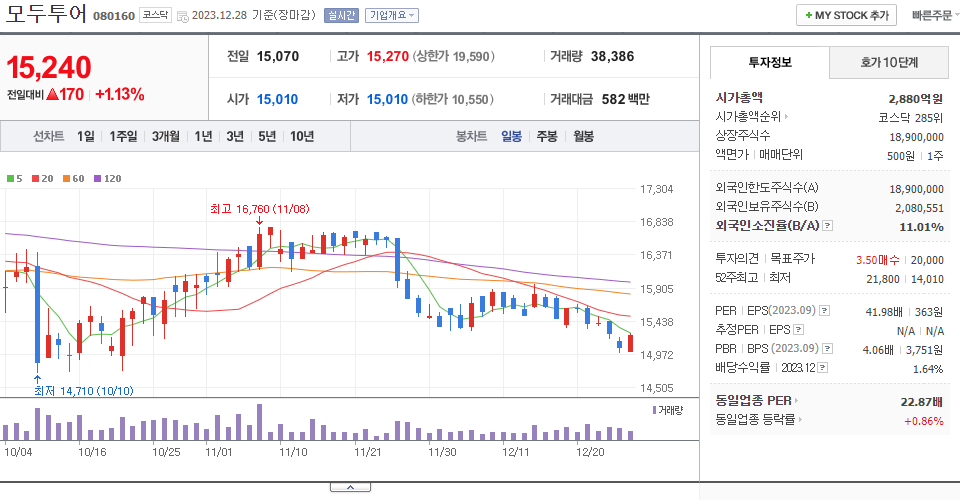The width and height of the screenshot is (960, 500).
Task: Click the 시가총액 label
Action: click(739, 97)
